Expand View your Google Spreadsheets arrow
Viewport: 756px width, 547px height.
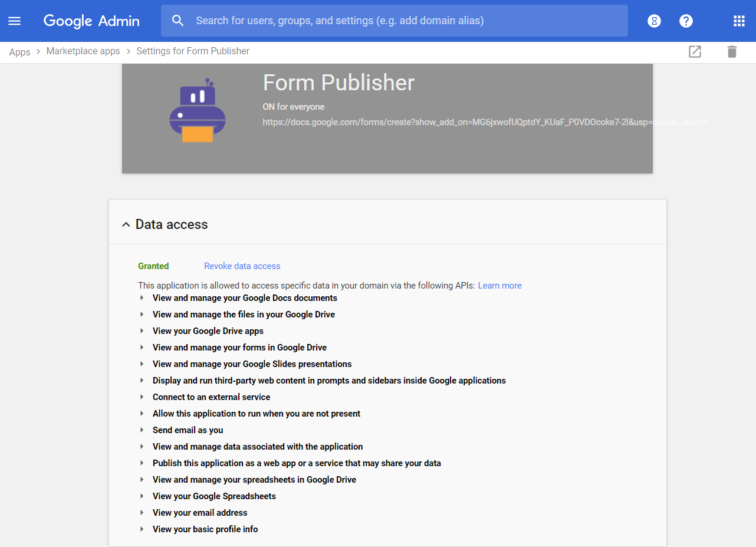142,496
